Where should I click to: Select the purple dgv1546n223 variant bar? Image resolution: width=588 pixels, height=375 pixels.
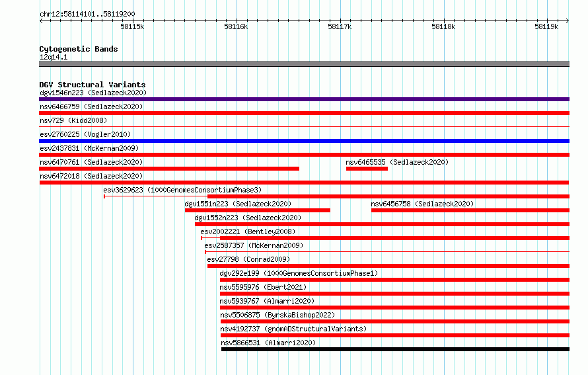[x=304, y=99]
